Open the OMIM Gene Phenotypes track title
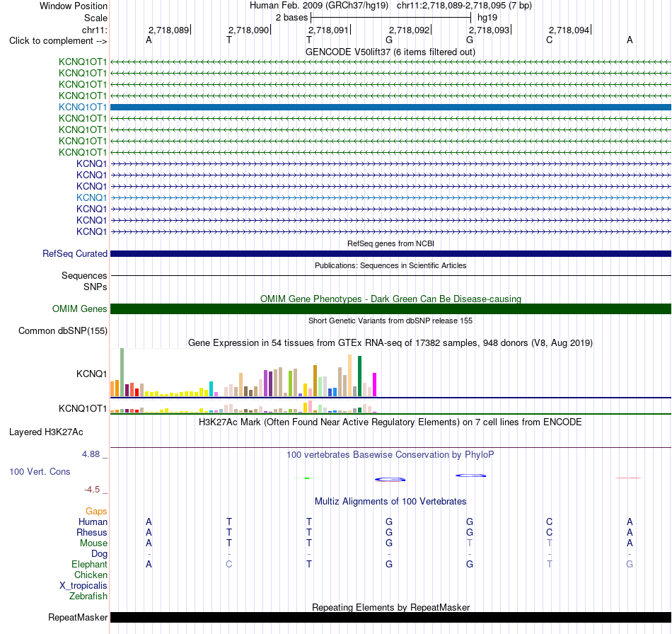 coord(390,299)
